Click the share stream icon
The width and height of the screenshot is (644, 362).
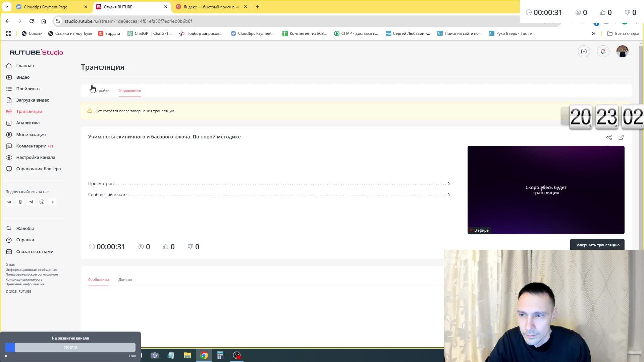[609, 137]
